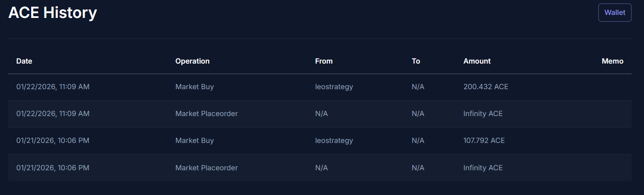Click Market Placeorder dated 01/21/2026
This screenshot has height=195, width=644.
point(206,168)
